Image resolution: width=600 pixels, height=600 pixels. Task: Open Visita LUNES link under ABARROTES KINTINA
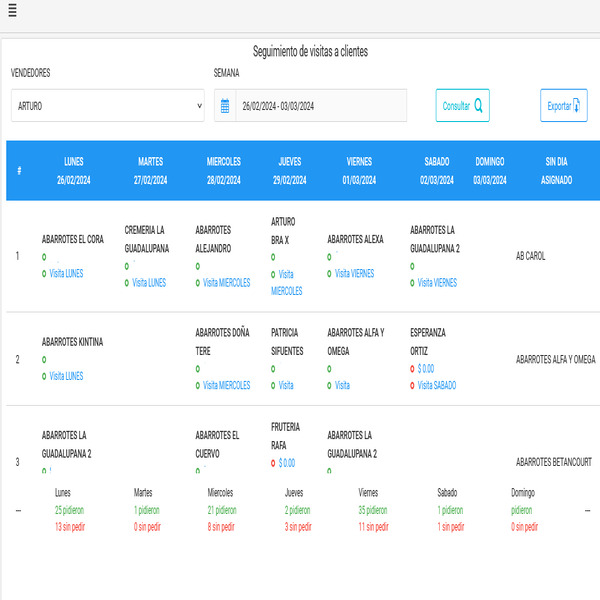coord(66,376)
